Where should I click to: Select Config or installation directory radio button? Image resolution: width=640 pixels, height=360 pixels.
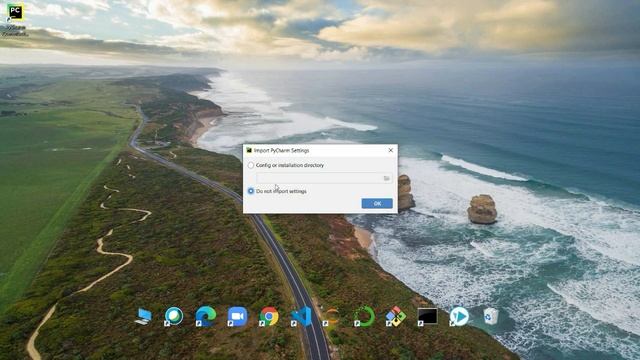pos(251,165)
